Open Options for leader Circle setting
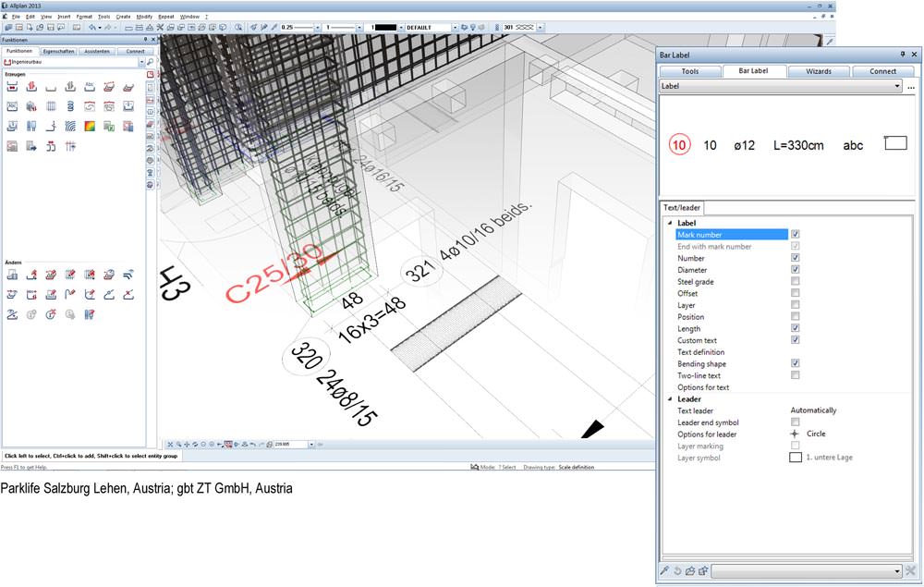This screenshot has height=587, width=924. 816,434
